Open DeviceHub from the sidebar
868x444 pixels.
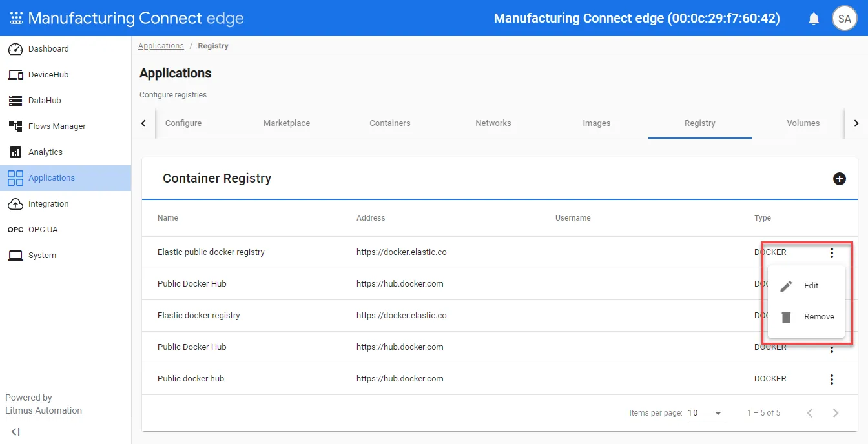tap(65, 75)
